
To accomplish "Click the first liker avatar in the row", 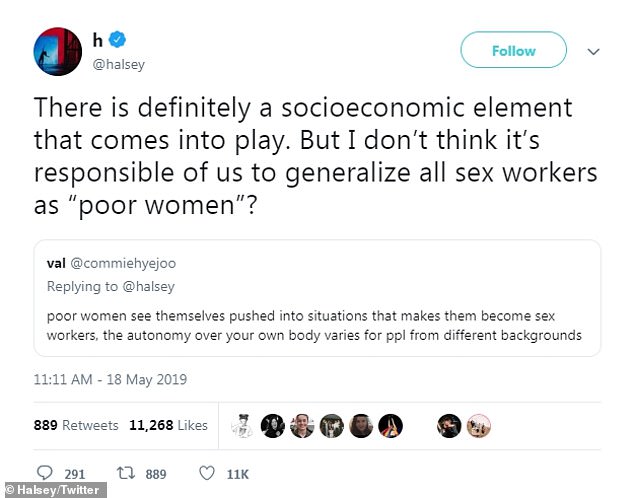I will click(x=243, y=426).
